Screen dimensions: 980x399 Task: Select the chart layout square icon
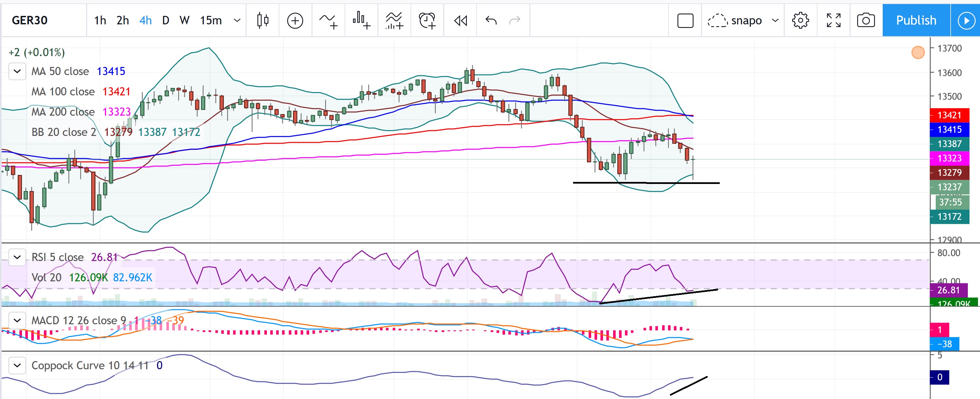pos(685,20)
